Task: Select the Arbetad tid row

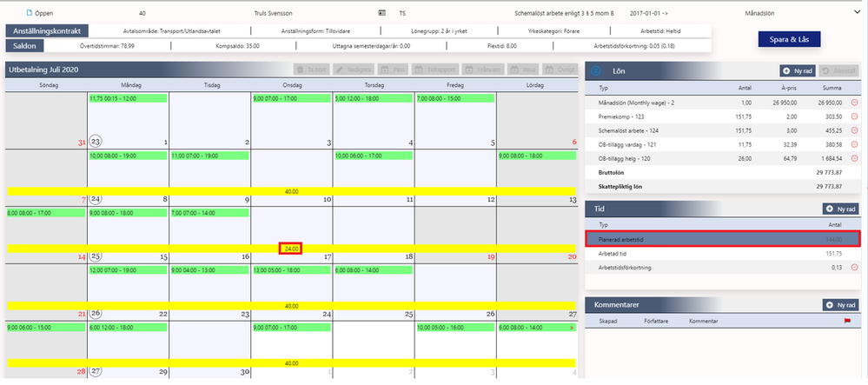Action: click(x=723, y=253)
